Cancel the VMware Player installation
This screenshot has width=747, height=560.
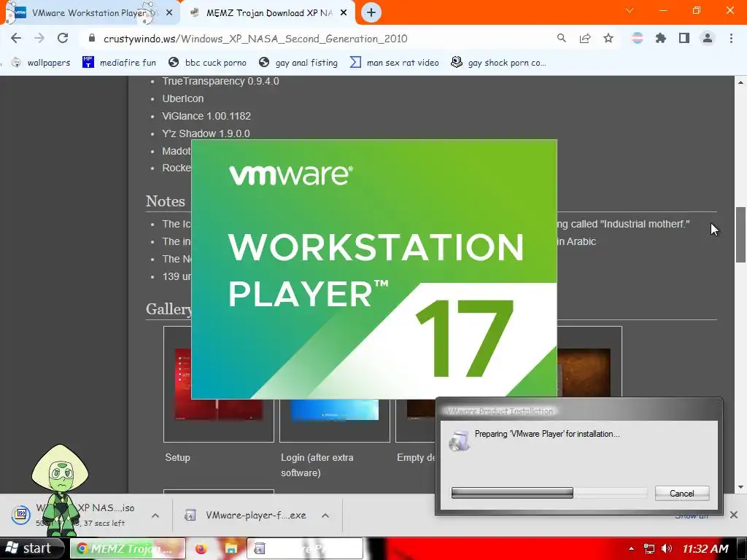[x=682, y=494]
